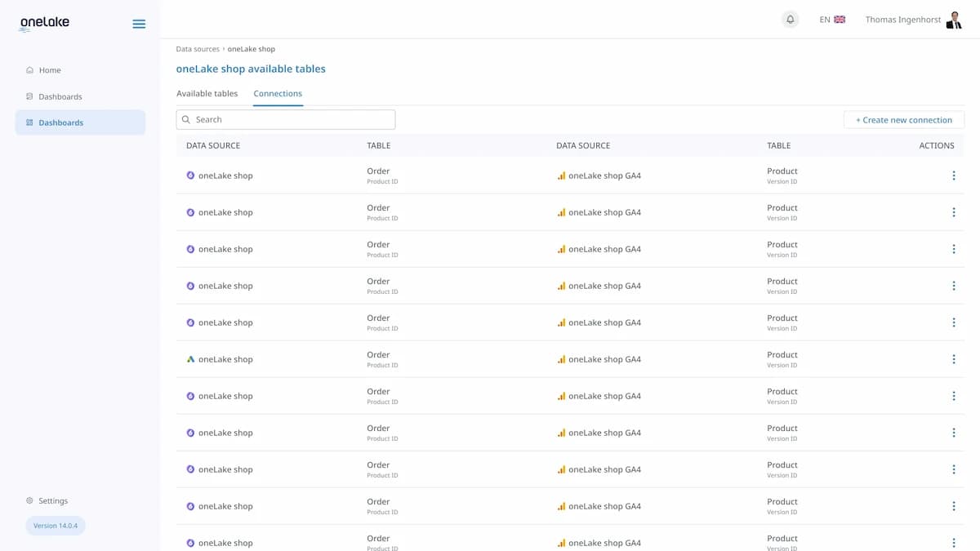Open the notifications bell

790,20
